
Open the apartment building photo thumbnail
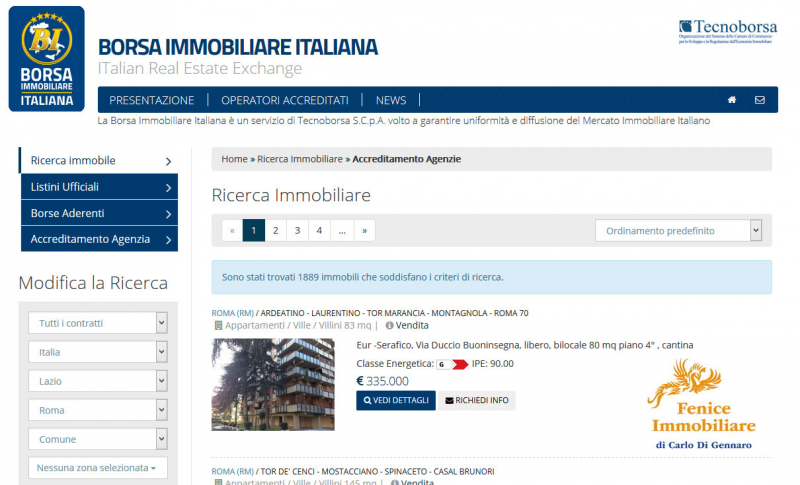(x=273, y=385)
